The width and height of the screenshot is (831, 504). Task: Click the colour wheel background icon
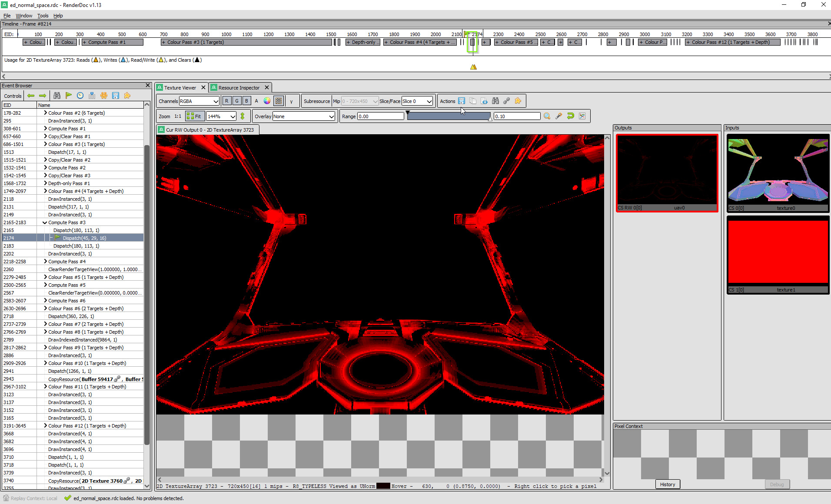(267, 101)
